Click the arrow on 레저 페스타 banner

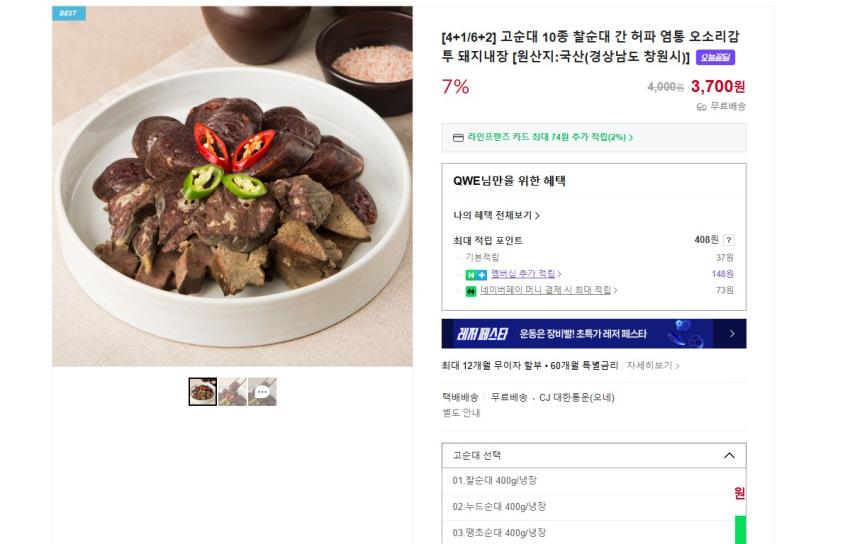coord(731,334)
